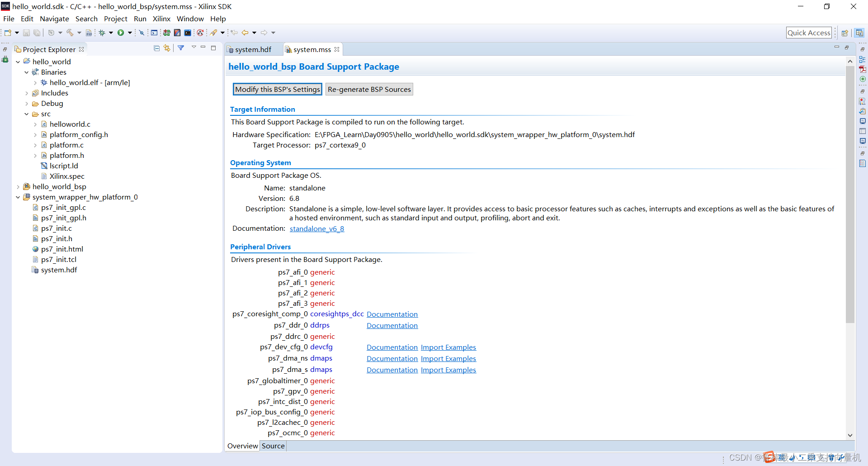Click the red circular repositories icon

point(200,33)
